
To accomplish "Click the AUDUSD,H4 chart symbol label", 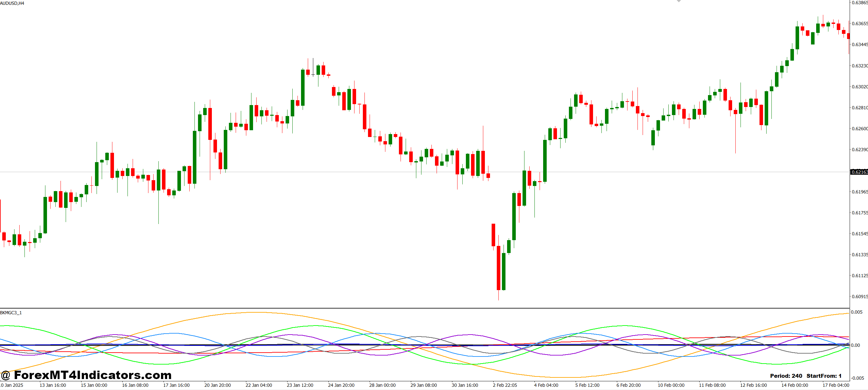I will [12, 3].
